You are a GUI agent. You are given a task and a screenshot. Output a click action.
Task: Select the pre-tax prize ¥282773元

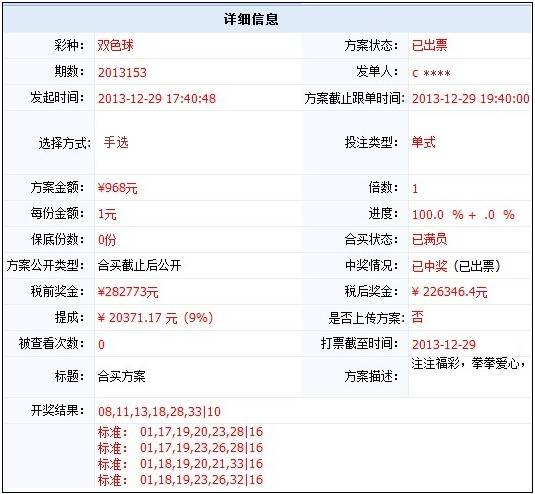pyautogui.click(x=128, y=292)
